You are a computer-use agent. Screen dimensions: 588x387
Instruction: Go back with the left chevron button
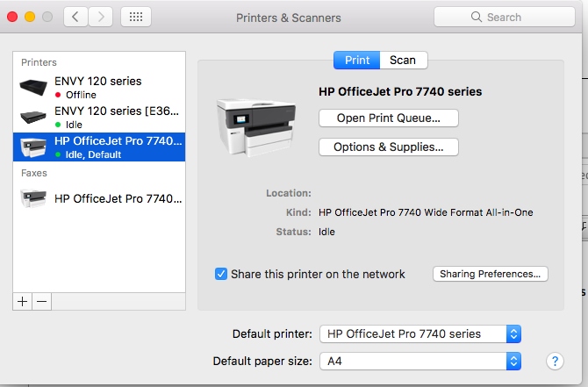(x=75, y=17)
